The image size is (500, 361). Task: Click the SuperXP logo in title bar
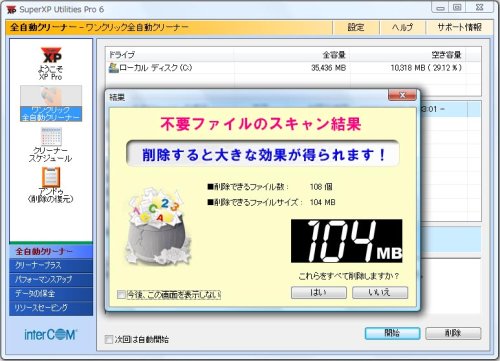click(11, 10)
